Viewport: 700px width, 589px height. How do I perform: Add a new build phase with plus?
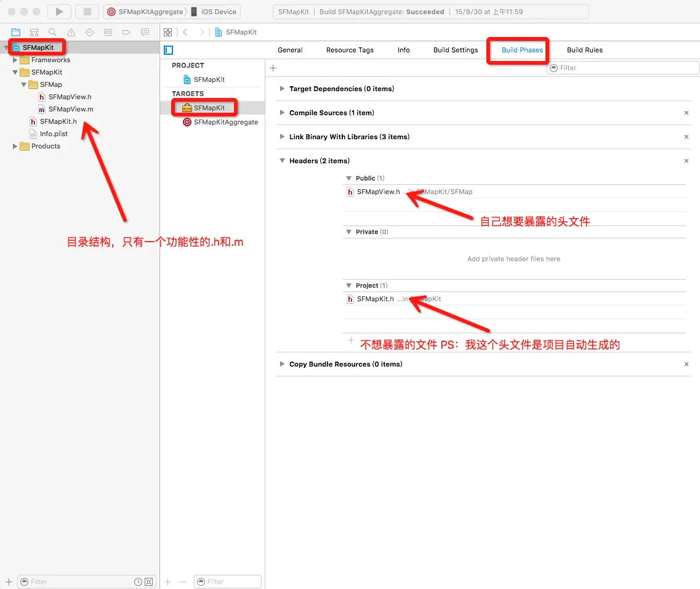click(273, 68)
